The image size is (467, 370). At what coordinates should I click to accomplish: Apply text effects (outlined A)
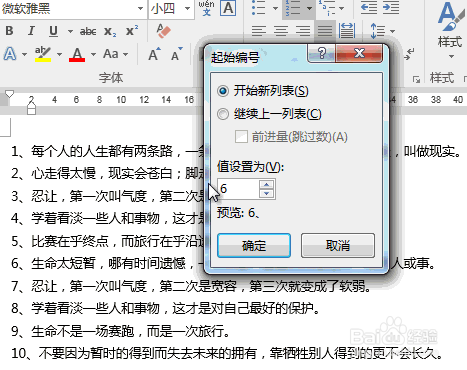coord(10,54)
